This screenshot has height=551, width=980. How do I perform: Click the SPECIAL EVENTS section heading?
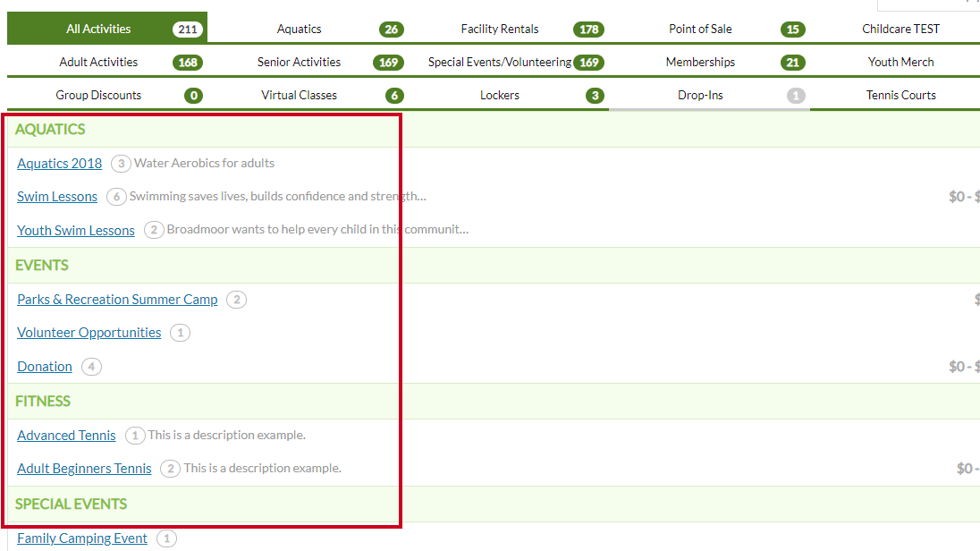(71, 504)
